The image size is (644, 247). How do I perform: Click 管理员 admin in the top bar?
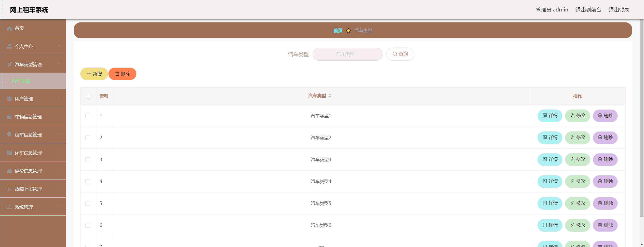pyautogui.click(x=552, y=10)
